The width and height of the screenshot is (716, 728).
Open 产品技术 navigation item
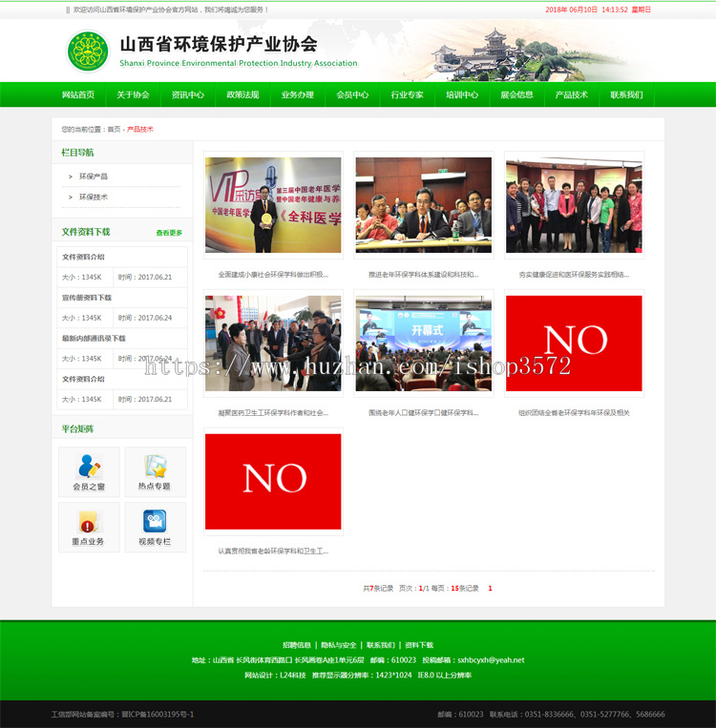click(x=572, y=94)
